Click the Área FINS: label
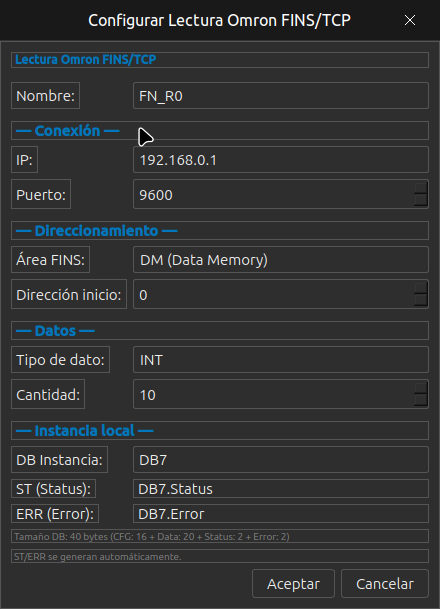440x609 pixels. tap(50, 259)
